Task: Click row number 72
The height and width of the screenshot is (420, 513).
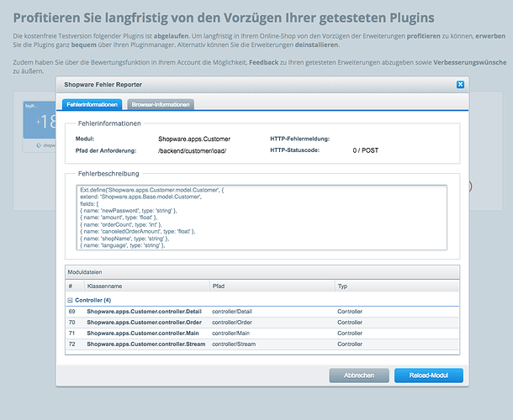Action: tap(72, 344)
